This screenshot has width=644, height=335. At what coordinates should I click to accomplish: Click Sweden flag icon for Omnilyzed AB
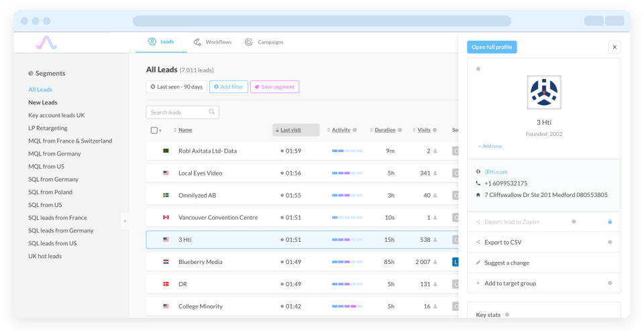coord(166,195)
